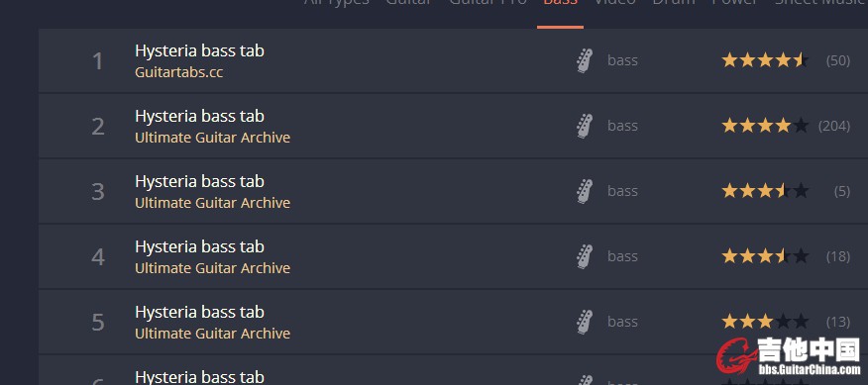Switch to the Guitar filter tab
Screen dimensions: 868x385
[408, 2]
